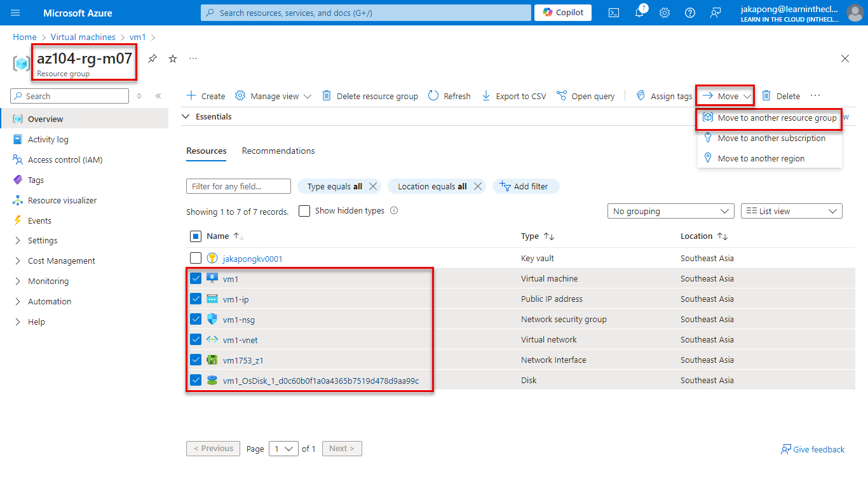Viewport: 868px width, 488px height.
Task: Click the public IP icon for vm1-ip
Action: click(212, 299)
